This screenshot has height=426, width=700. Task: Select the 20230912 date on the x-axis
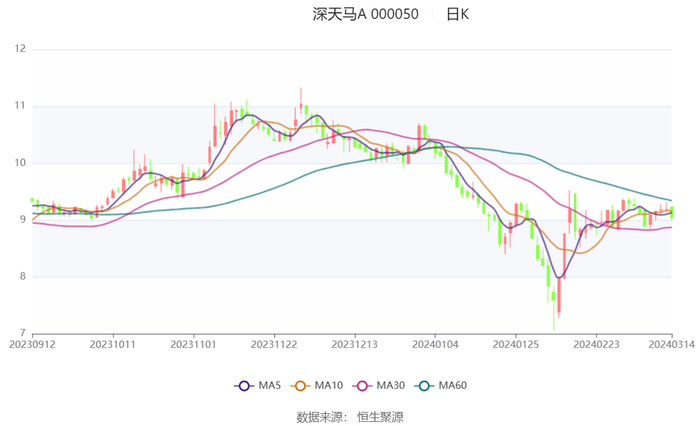pyautogui.click(x=32, y=343)
